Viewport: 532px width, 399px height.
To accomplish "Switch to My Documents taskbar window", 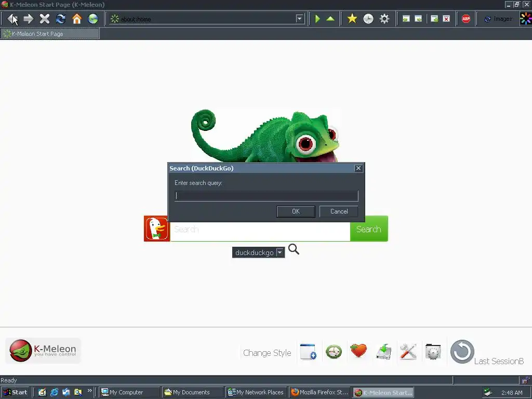I will point(193,392).
